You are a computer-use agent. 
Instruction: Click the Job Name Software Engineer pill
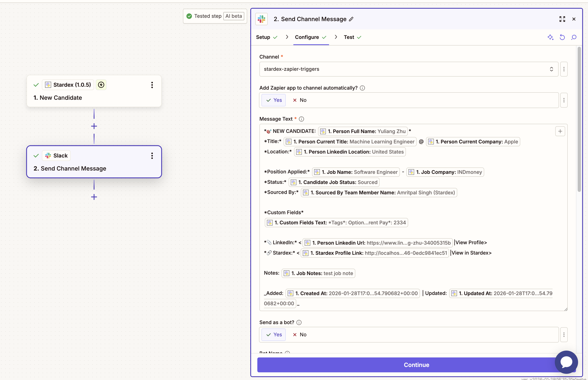(x=356, y=172)
